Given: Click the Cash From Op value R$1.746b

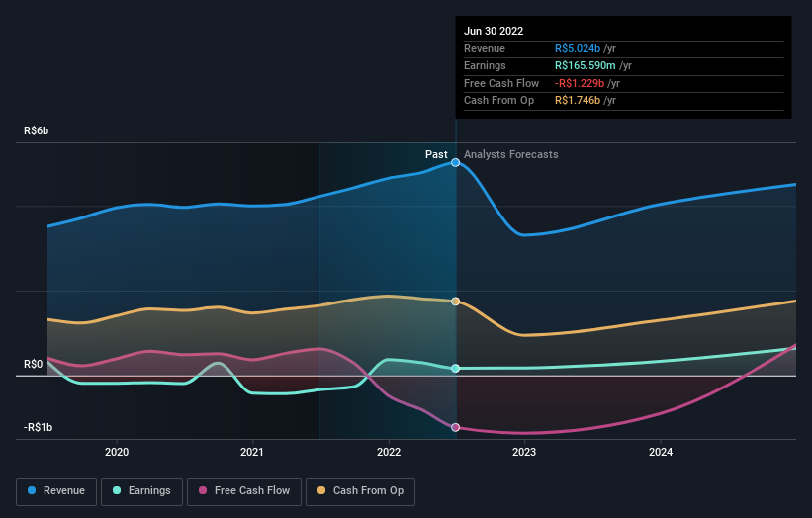Looking at the screenshot, I should click(578, 101).
